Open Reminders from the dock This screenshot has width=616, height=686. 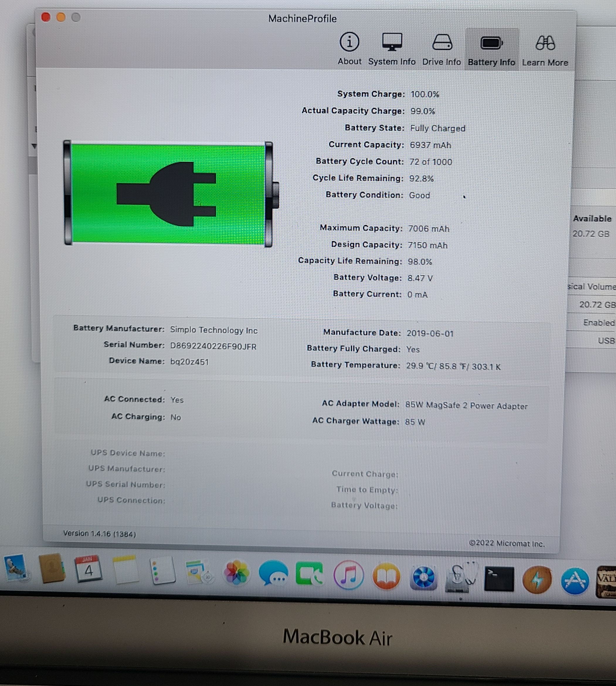(x=163, y=570)
